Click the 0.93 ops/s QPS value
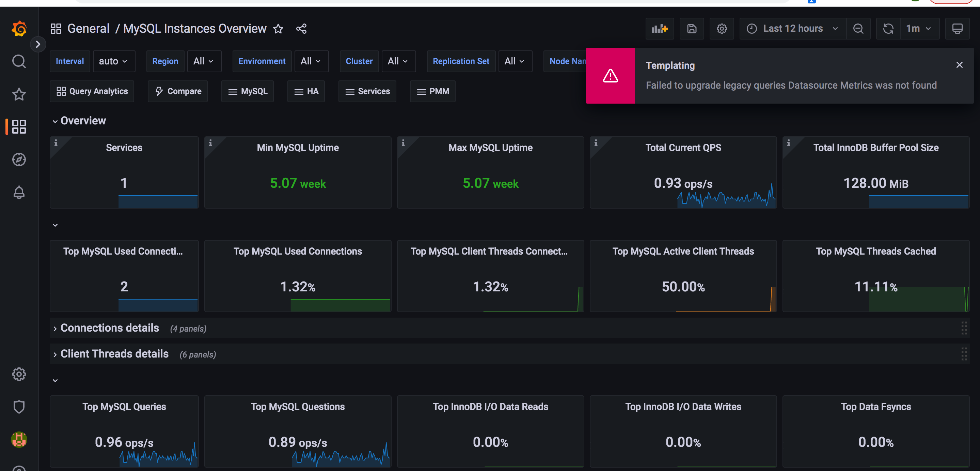Viewport: 980px width, 471px height. (x=683, y=183)
